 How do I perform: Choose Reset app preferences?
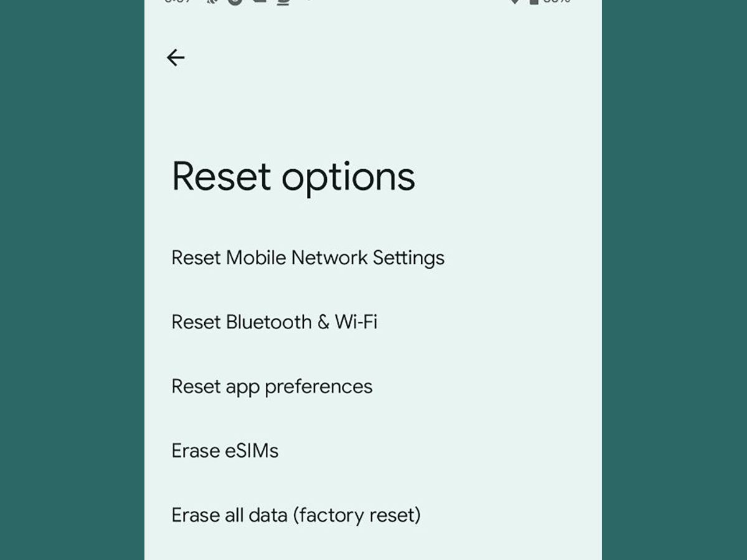pyautogui.click(x=271, y=386)
